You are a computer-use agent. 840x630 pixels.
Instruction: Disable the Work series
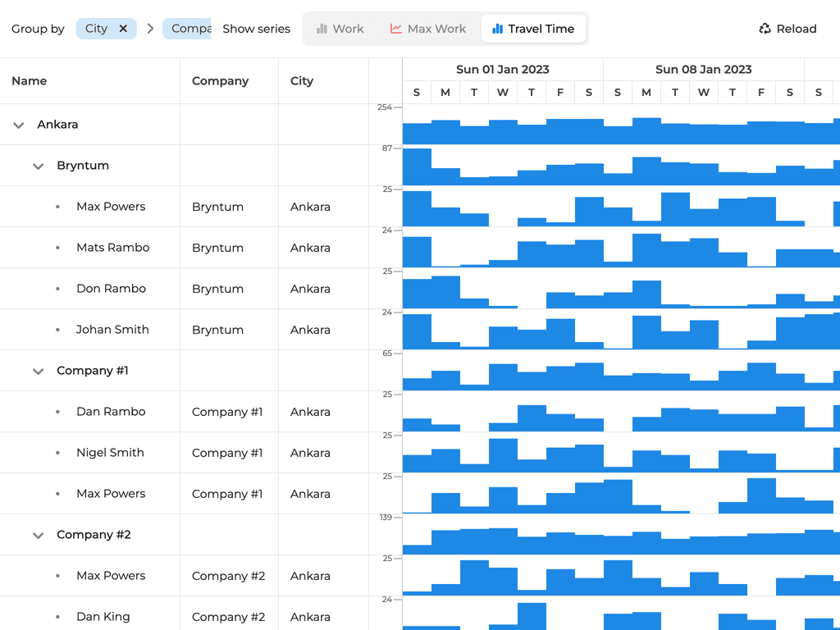340,28
